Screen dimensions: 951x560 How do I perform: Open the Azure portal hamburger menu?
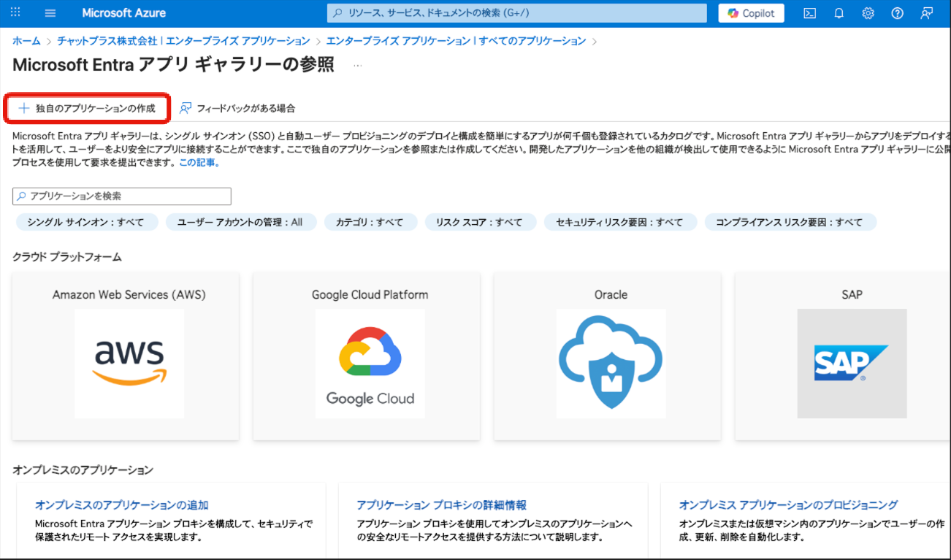point(50,13)
